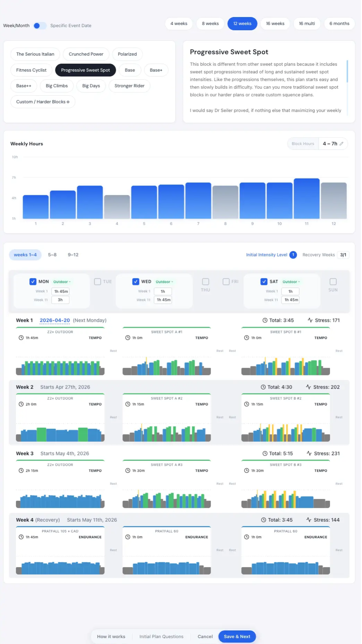The width and height of the screenshot is (362, 644).
Task: Select the 16 weeks plan duration
Action: tap(275, 24)
